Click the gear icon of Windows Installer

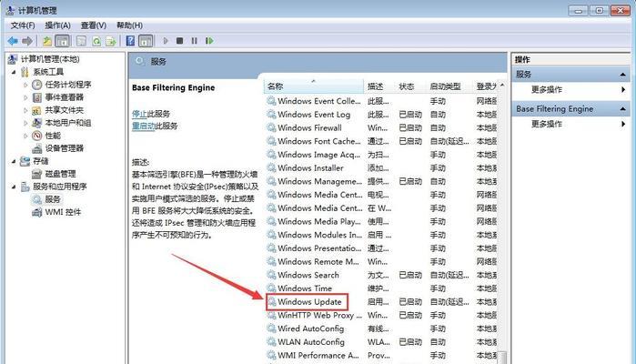[271, 168]
